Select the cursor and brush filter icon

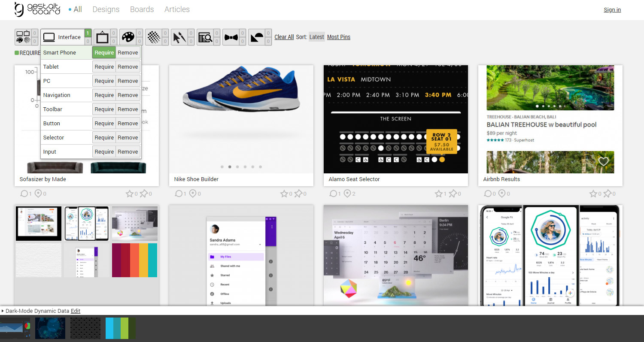pyautogui.click(x=179, y=37)
